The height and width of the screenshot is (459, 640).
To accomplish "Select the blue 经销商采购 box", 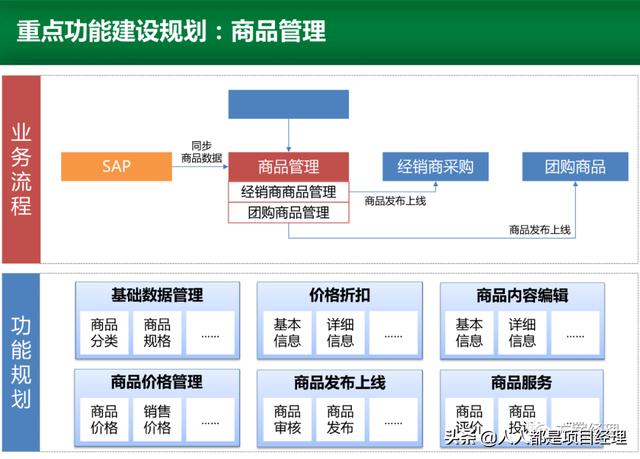I will point(435,167).
